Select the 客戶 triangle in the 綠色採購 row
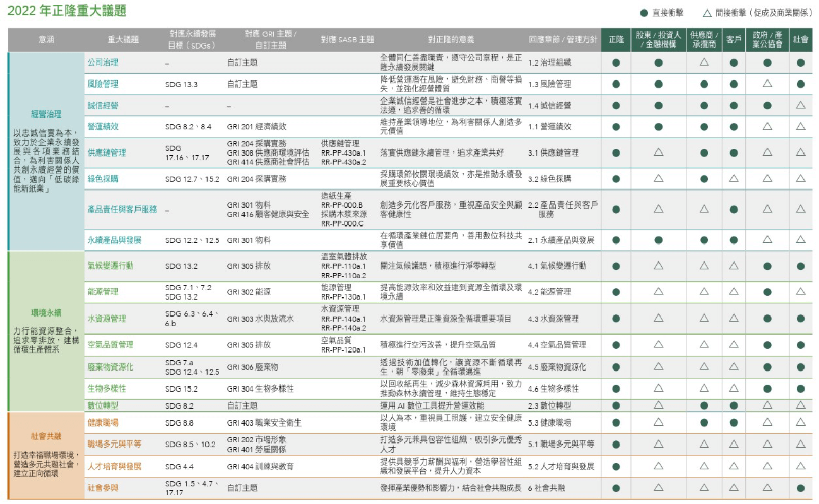819x504 pixels. (734, 179)
